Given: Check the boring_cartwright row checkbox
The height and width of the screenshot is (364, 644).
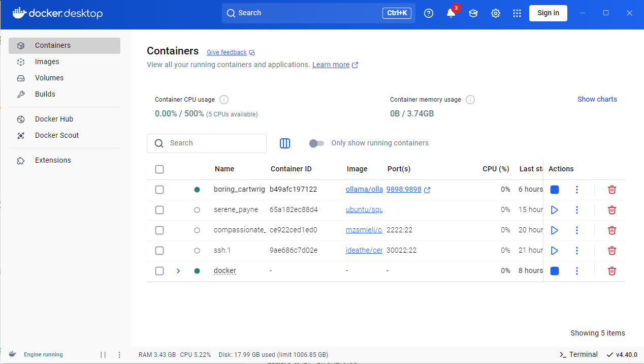Looking at the screenshot, I should pos(159,190).
